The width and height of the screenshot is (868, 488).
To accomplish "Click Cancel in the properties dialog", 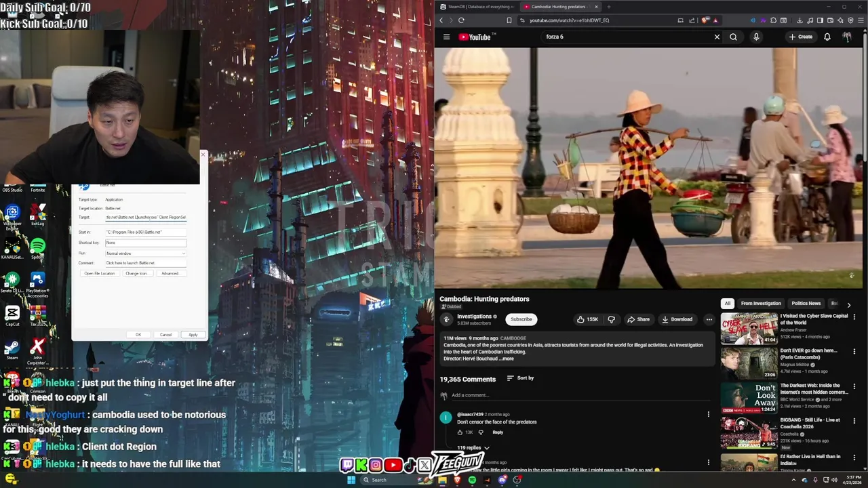I will [x=165, y=335].
